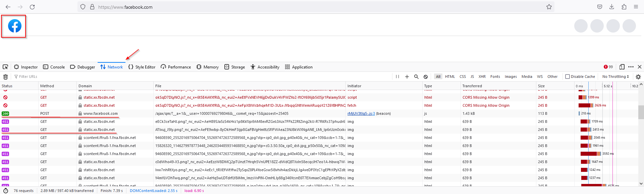Image resolution: width=644 pixels, height=194 pixels.
Task: Click the lock icon beside www.facebook.com
Action: [x=80, y=113]
